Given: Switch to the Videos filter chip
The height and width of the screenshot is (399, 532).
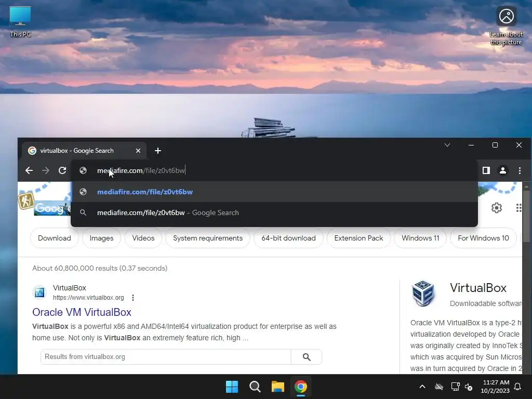Looking at the screenshot, I should [x=143, y=238].
